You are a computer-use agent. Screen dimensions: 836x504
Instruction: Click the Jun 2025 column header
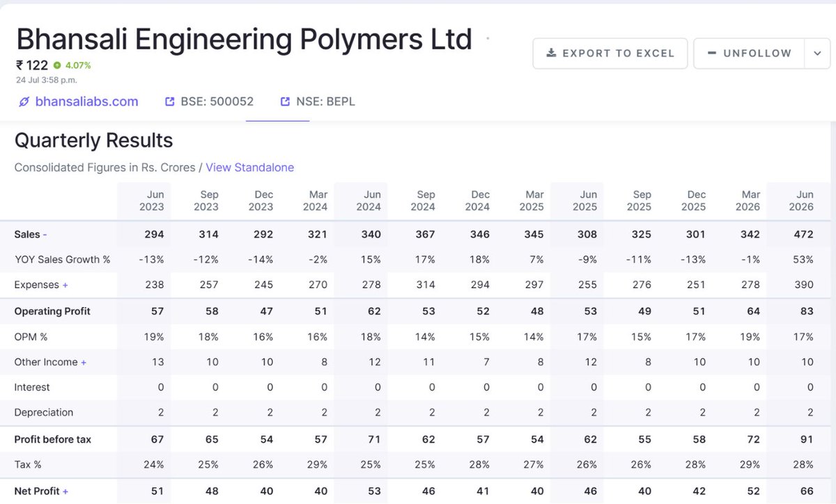585,200
